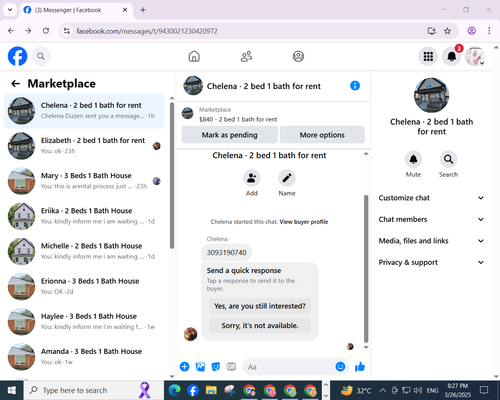Send 'Sorry, it's not available.' quick response
This screenshot has height=400, width=500.
(260, 325)
